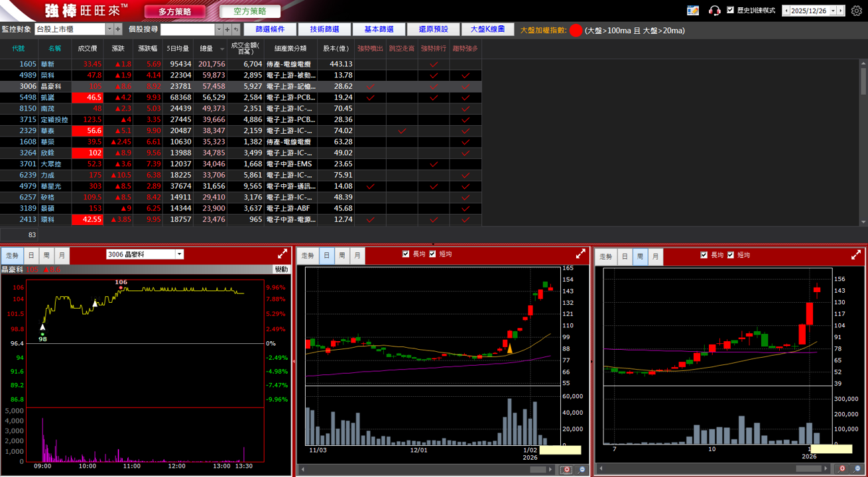Select stock row 2413 環科
868x477 pixels.
click(x=241, y=219)
